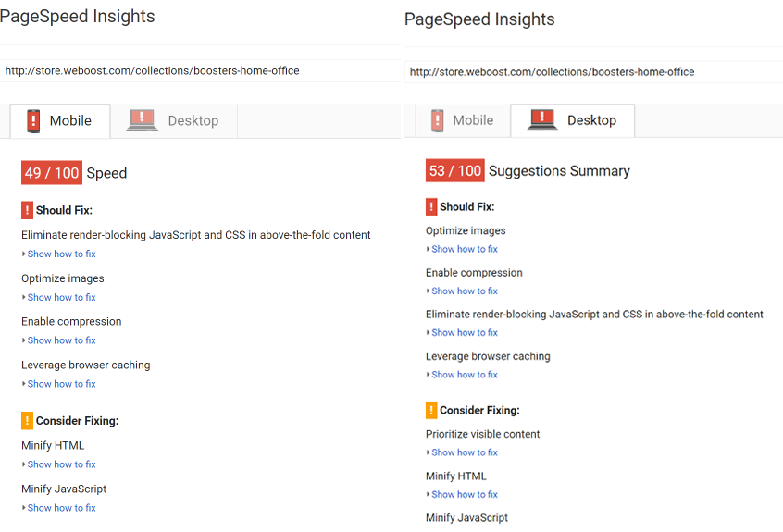This screenshot has height=532, width=783.
Task: Show how to fix Enable compression on desktop
Action: click(465, 291)
